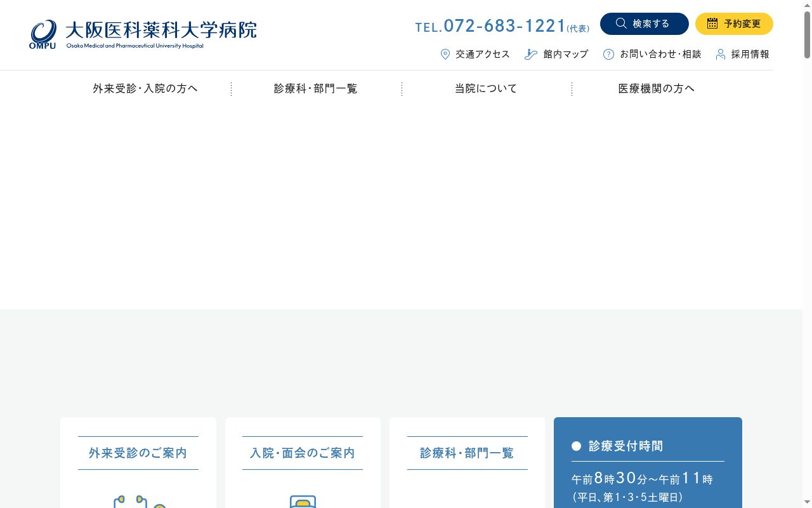This screenshot has height=508, width=812.
Task: Click 診療受付時間 heading in blue panel
Action: [626, 446]
